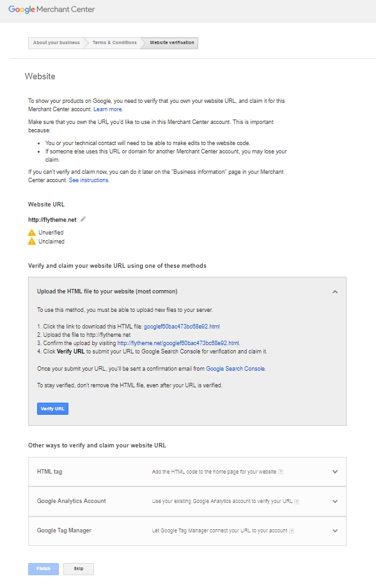
Task: Collapse the Upload HTML file section
Action: click(335, 291)
